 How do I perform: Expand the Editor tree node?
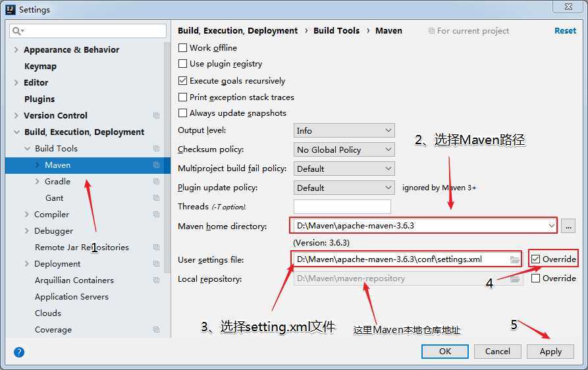point(16,82)
